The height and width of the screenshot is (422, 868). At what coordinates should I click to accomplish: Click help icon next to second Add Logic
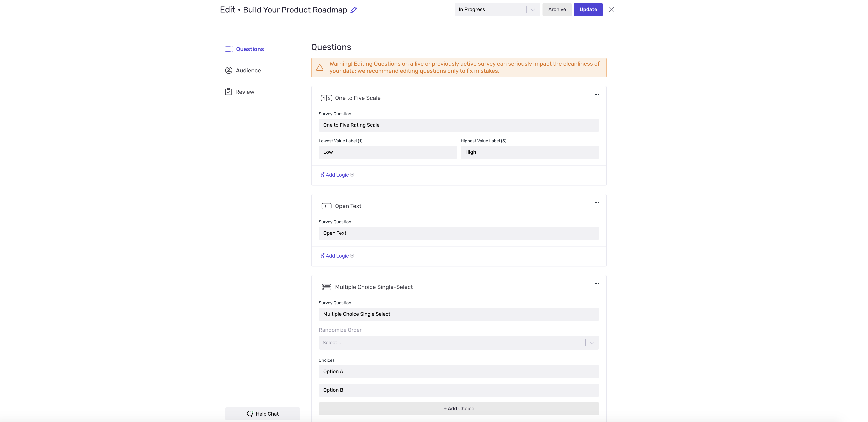[352, 256]
